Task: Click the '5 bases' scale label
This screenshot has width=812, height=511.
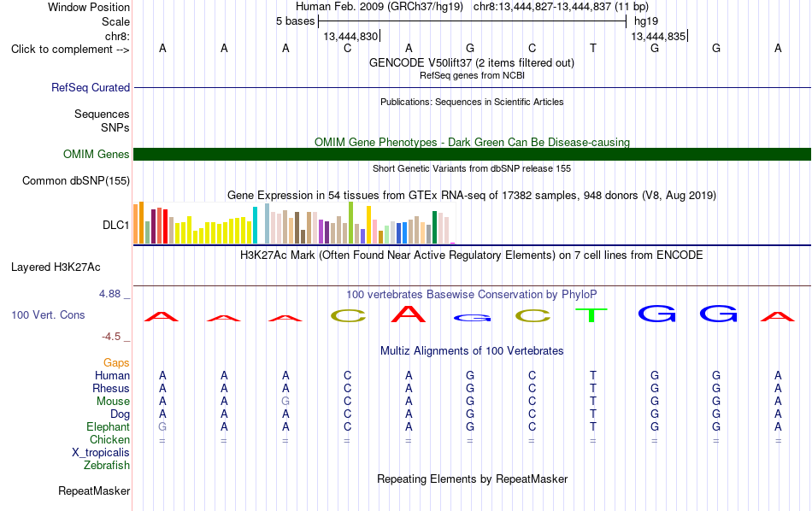Action: 295,21
